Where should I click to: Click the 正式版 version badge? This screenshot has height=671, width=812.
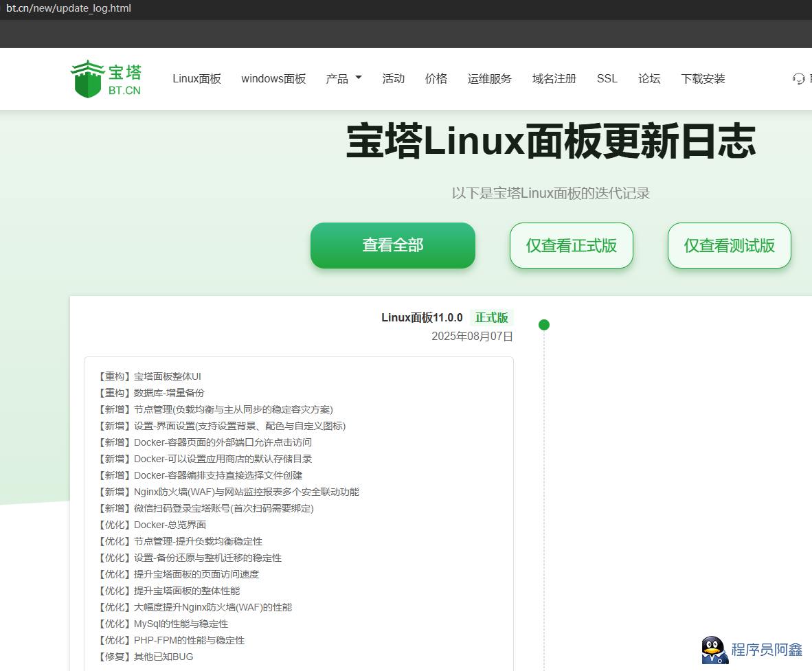(x=492, y=317)
